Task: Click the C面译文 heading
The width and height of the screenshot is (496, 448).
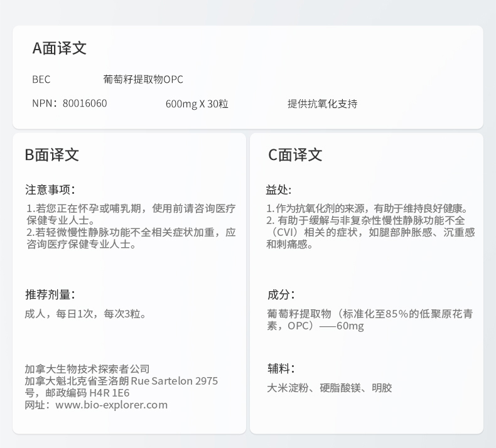Action: pyautogui.click(x=295, y=155)
